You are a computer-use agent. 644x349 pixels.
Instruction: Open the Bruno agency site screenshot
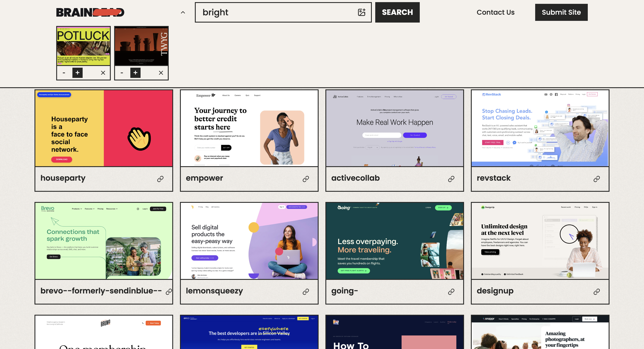pyautogui.click(x=104, y=332)
